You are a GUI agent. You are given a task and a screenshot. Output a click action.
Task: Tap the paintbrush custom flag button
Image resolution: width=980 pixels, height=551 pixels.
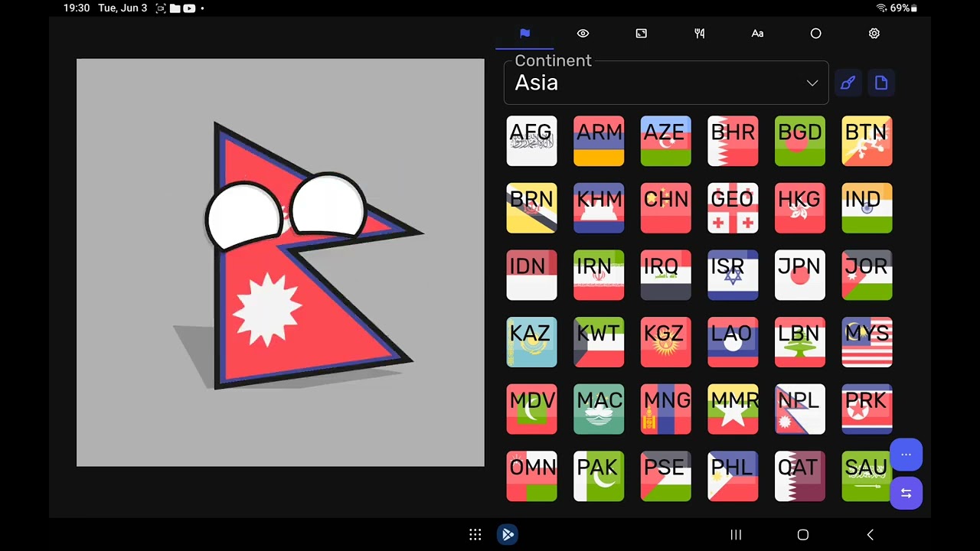point(848,83)
